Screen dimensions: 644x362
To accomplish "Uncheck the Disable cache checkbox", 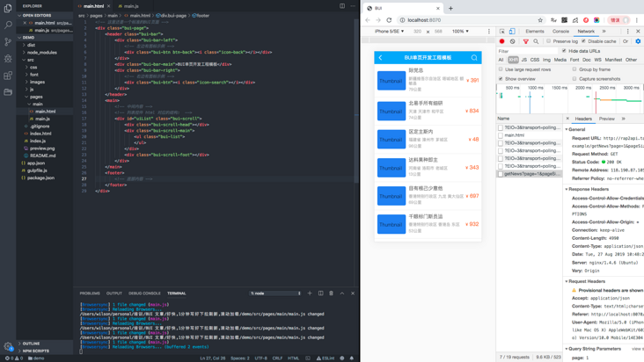I will [x=585, y=41].
